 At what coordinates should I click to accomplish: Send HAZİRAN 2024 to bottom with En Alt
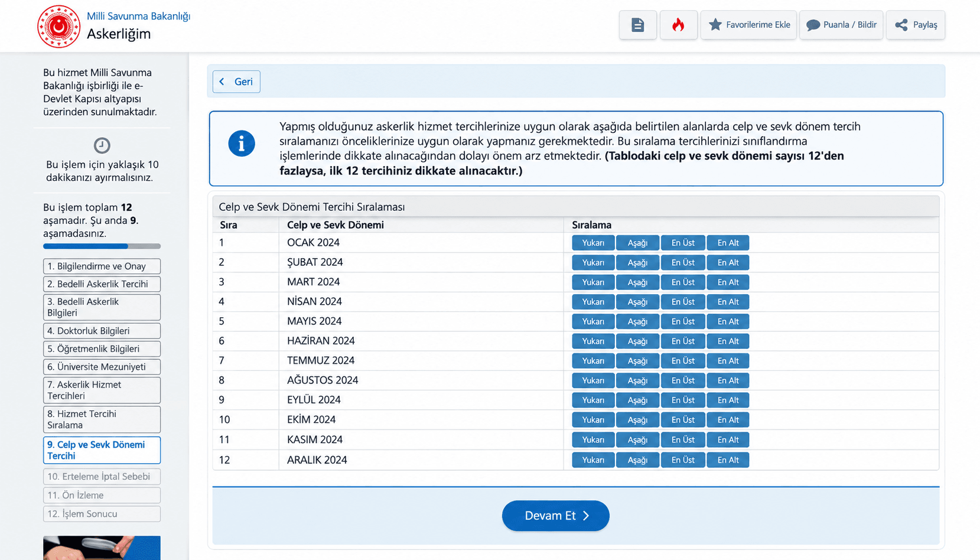tap(728, 341)
